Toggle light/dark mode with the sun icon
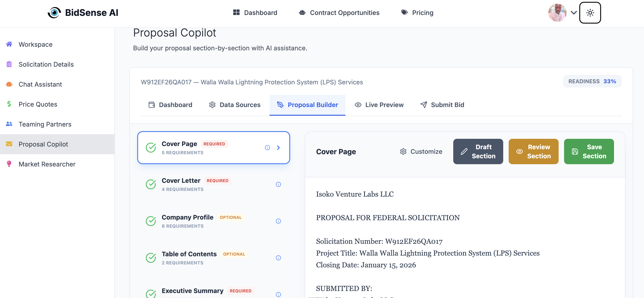This screenshot has width=644, height=298. [x=590, y=13]
